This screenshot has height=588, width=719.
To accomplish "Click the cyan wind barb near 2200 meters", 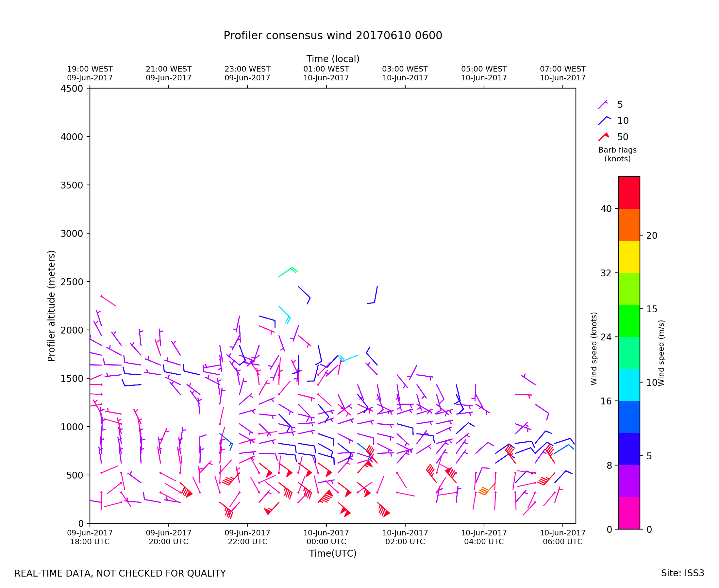I will point(285,312).
